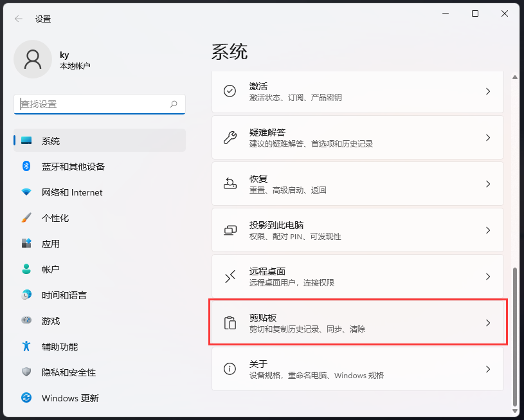This screenshot has height=420, width=524.
Task: Click the Activation (激活) checkmark icon
Action: 230,91
